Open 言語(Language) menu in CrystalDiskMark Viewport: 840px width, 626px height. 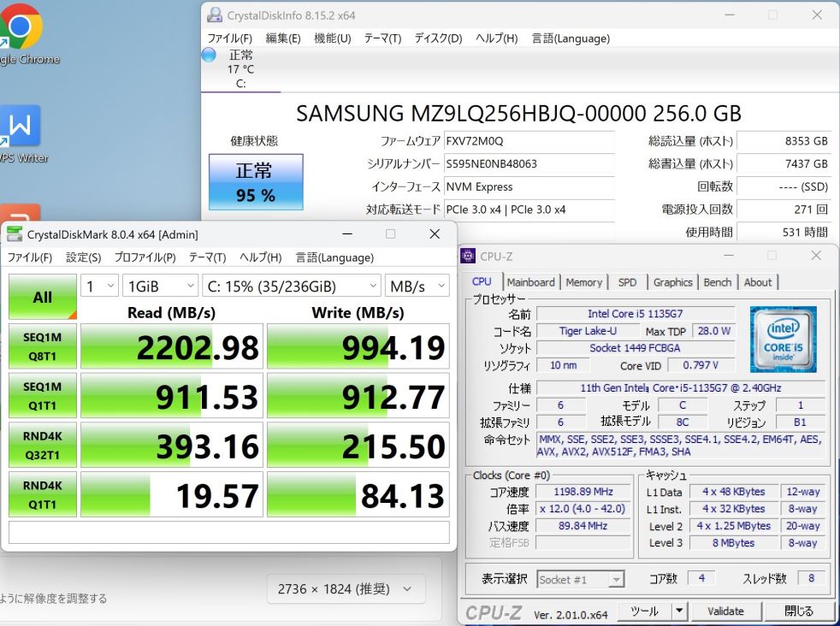pos(334,257)
